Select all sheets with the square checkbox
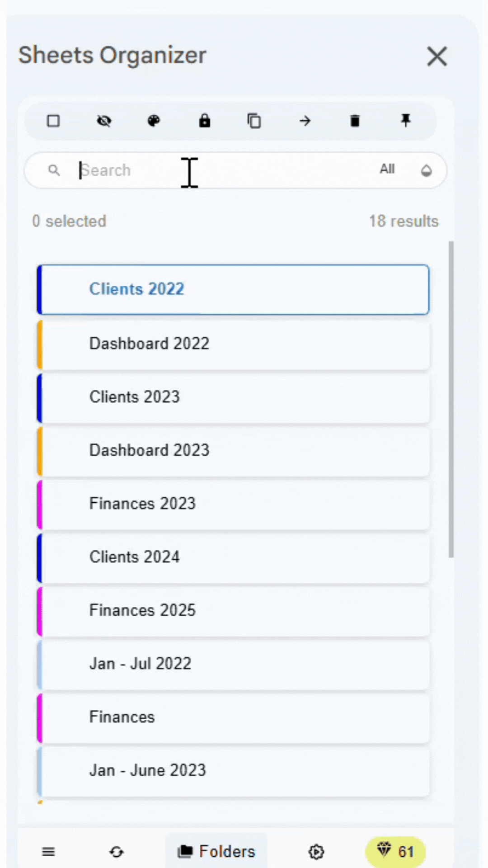 tap(53, 121)
